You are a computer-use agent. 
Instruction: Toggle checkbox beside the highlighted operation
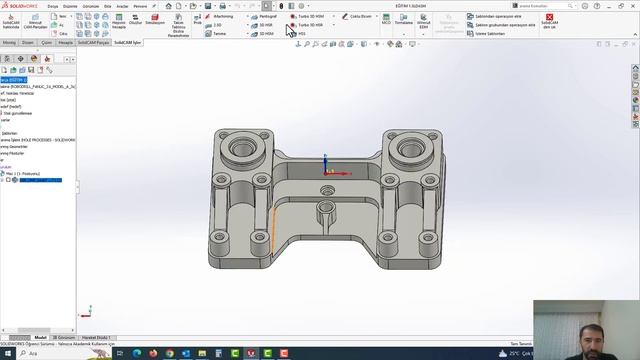click(x=8, y=180)
